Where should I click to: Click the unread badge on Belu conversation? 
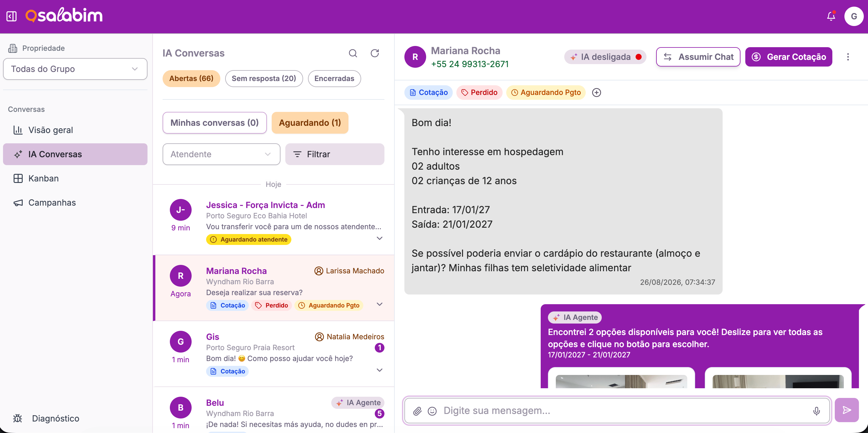379,413
